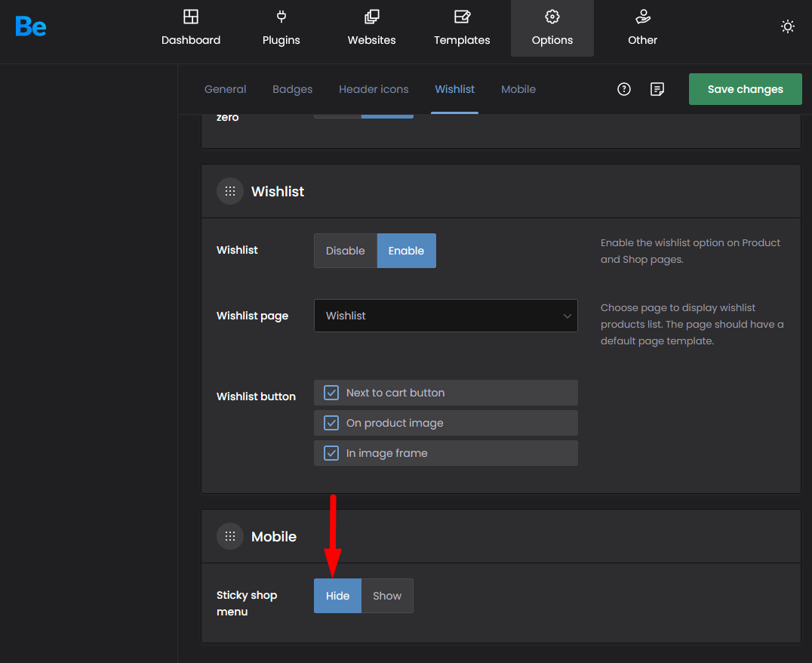The width and height of the screenshot is (812, 663).
Task: Select Hide for Sticky shop menu
Action: click(337, 596)
